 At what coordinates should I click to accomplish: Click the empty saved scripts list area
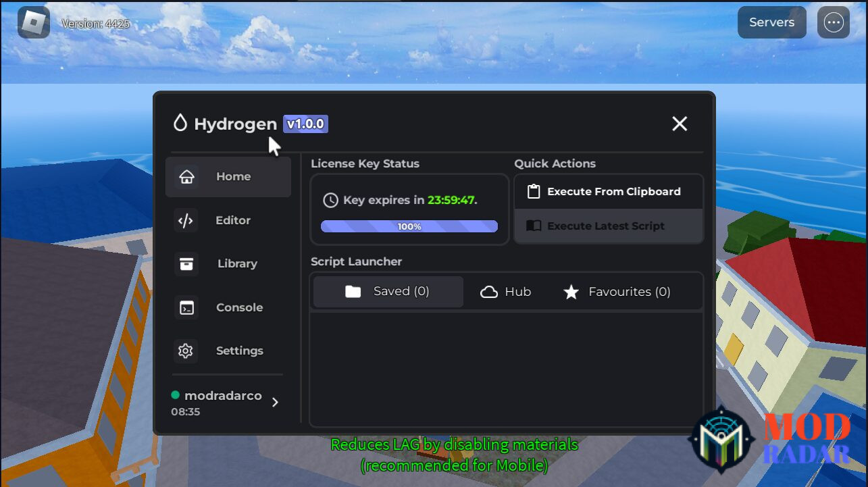507,369
